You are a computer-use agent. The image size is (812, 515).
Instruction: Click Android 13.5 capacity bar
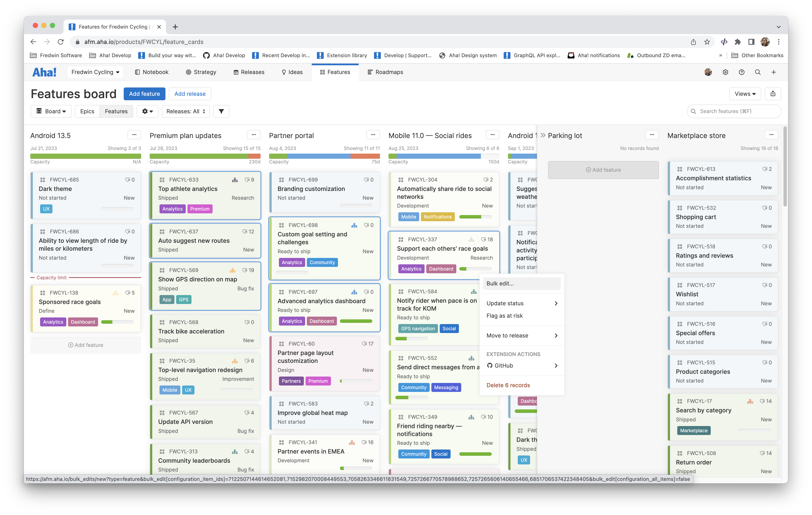[86, 156]
